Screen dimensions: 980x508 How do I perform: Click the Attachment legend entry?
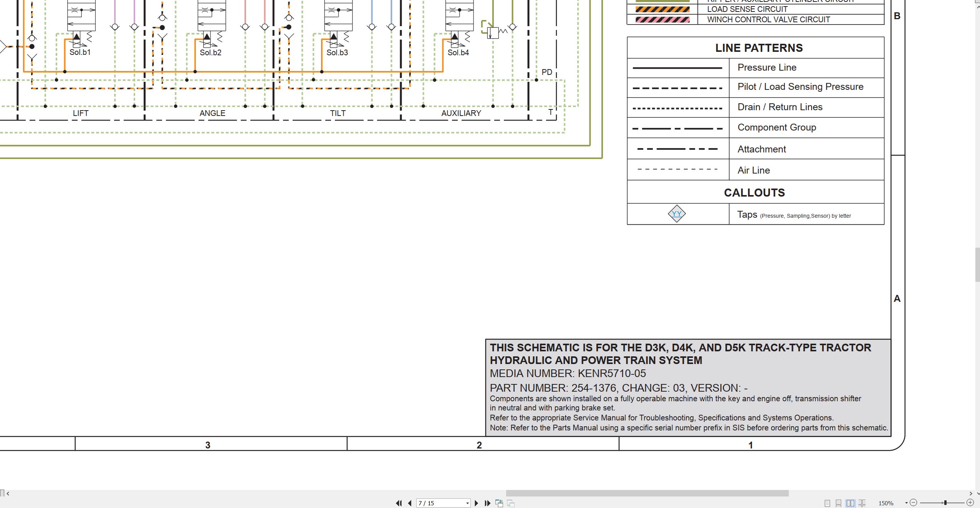(x=761, y=149)
